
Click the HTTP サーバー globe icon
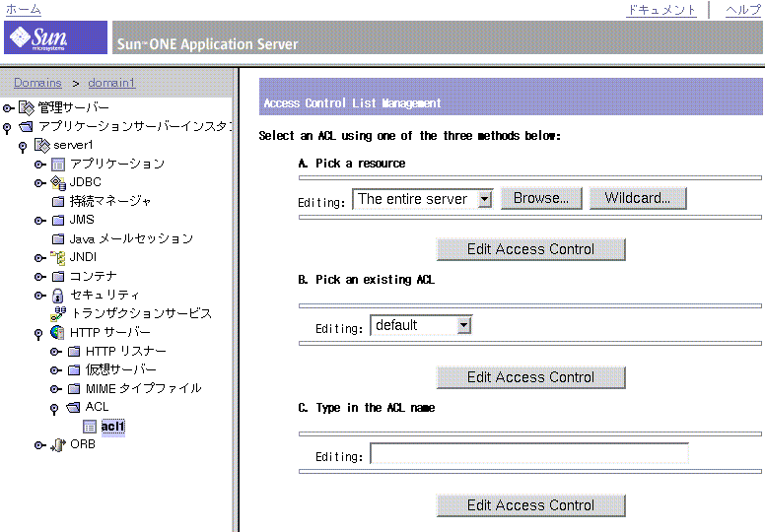[57, 333]
